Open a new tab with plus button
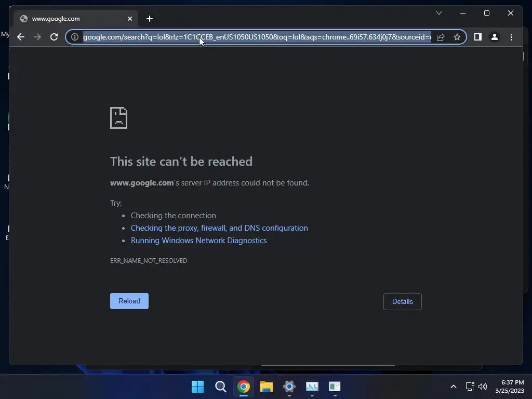532x399 pixels. (150, 19)
